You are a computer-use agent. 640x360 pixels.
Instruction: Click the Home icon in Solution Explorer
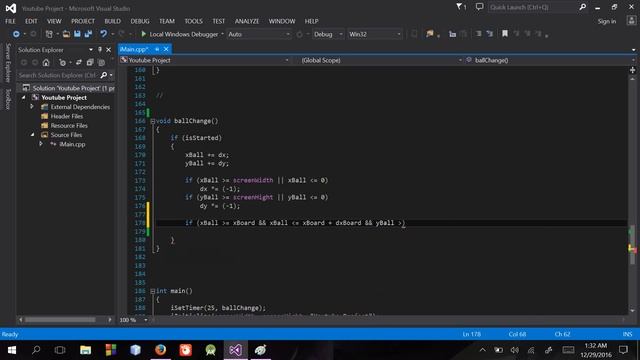pyautogui.click(x=46, y=62)
